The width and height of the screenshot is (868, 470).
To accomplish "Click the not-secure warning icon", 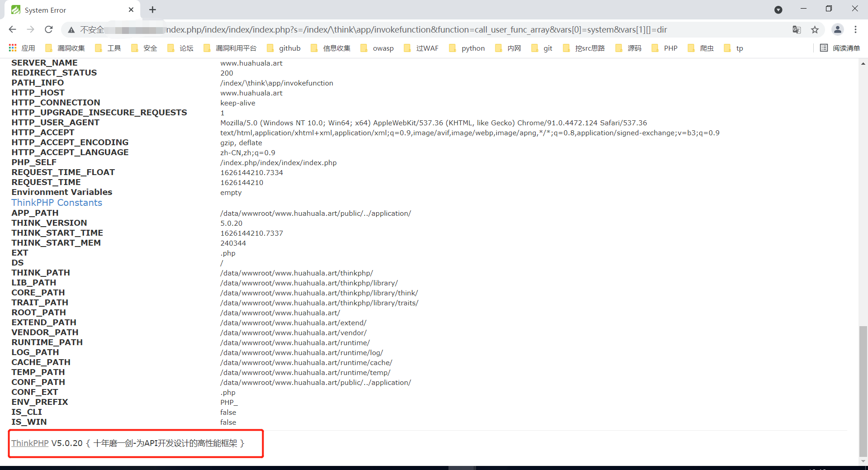I will point(71,30).
